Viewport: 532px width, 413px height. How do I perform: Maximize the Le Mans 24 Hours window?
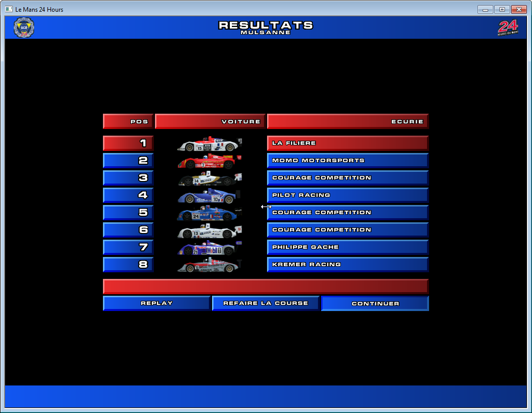point(502,10)
